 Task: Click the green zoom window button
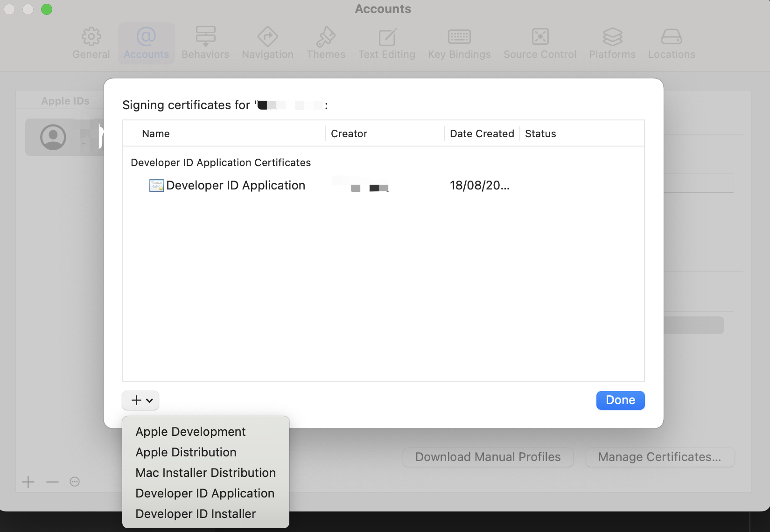click(47, 9)
